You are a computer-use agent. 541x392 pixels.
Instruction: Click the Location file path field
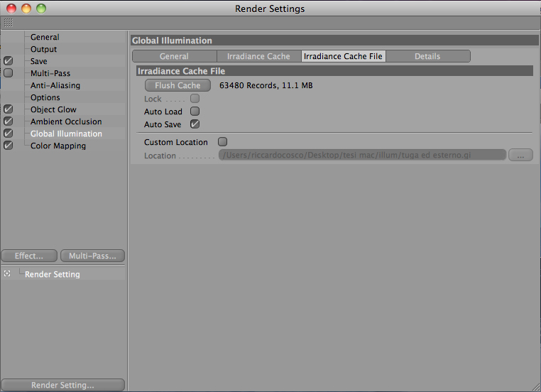[362, 155]
